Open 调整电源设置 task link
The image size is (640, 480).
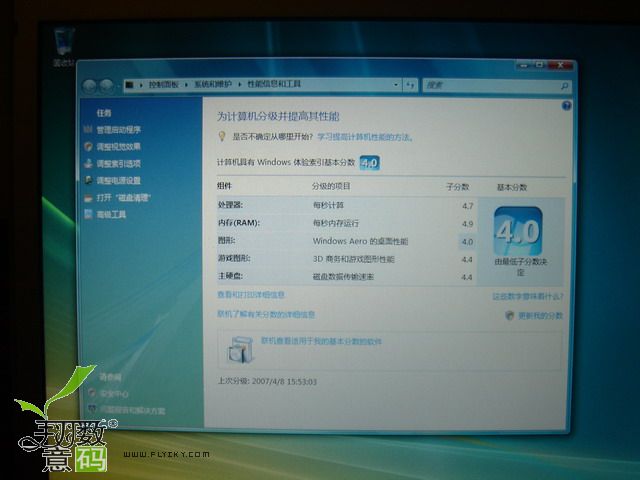pyautogui.click(x=118, y=180)
